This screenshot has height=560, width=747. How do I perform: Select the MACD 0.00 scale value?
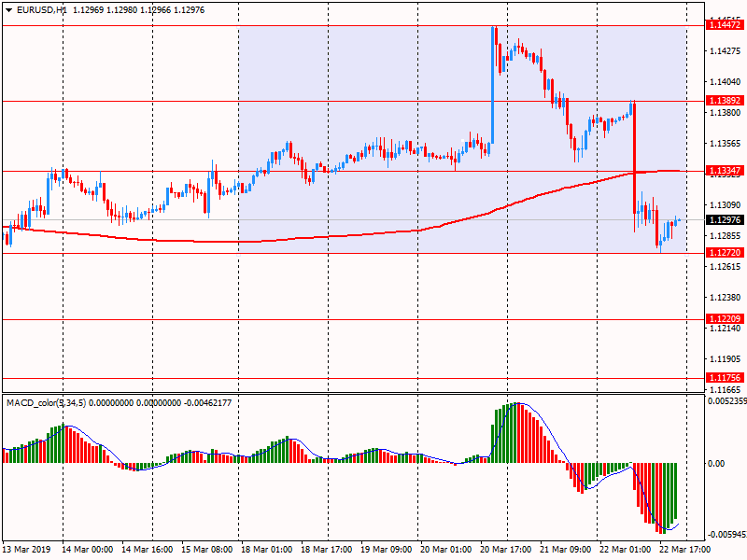pos(716,463)
